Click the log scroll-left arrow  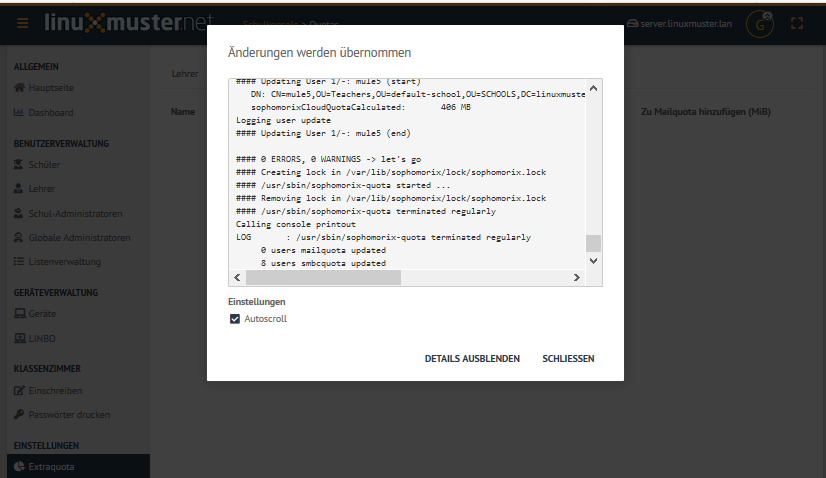pyautogui.click(x=237, y=278)
